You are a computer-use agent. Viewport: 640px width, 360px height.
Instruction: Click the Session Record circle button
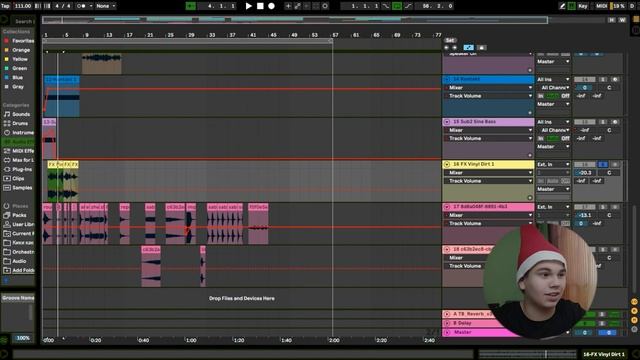pyautogui.click(x=325, y=6)
